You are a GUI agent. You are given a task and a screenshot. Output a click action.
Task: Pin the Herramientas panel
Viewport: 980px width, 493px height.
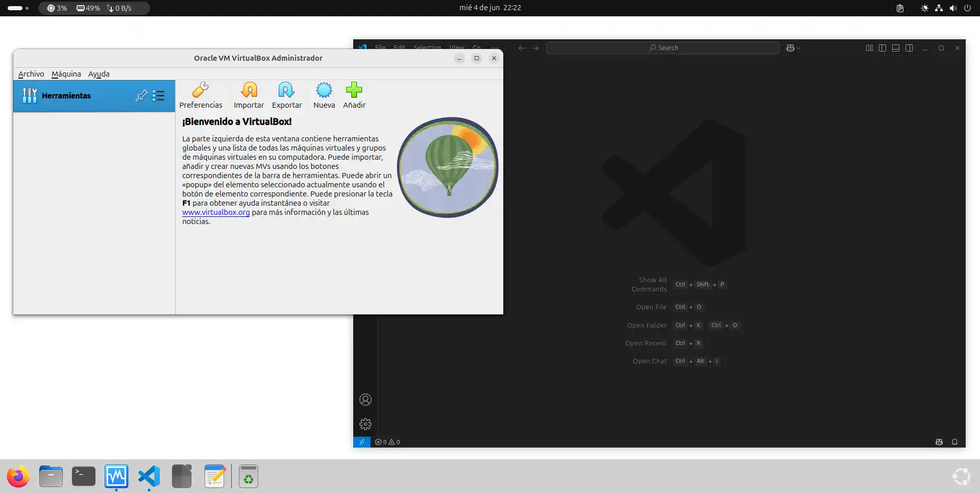pos(141,96)
